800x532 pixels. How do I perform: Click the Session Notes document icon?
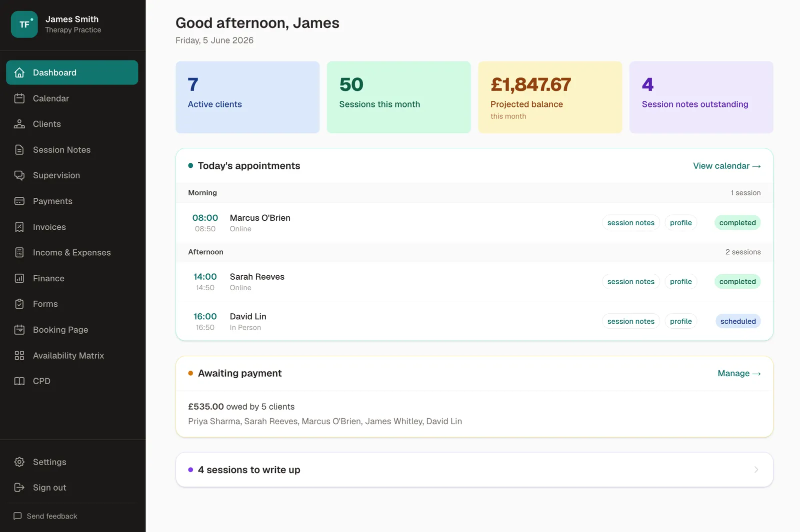click(x=19, y=150)
